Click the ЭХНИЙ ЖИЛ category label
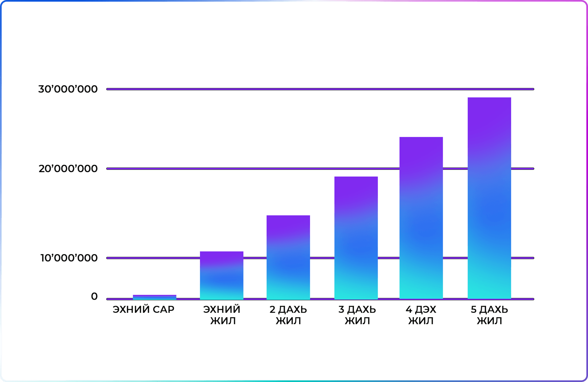The image size is (588, 382). (222, 315)
